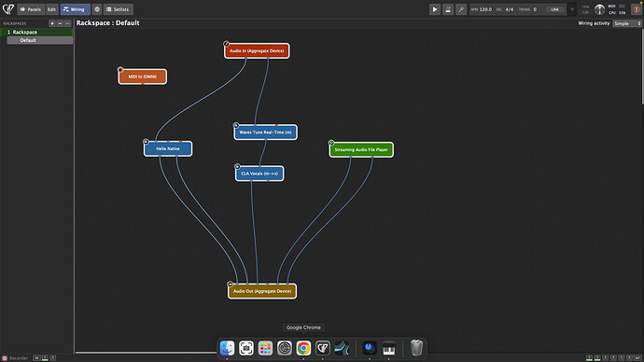Screen dimensions: 644x362
Task: Click the Recorder record button
Action: tap(5, 358)
